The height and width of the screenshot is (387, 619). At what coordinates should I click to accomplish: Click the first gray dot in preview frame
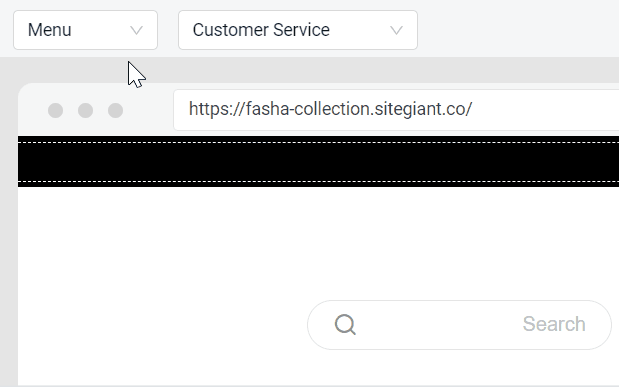pyautogui.click(x=55, y=110)
